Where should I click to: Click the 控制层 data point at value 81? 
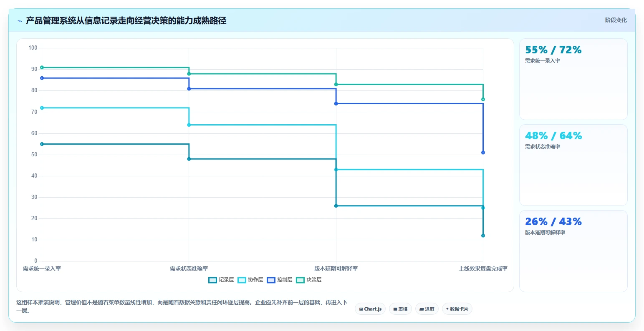[x=189, y=89]
